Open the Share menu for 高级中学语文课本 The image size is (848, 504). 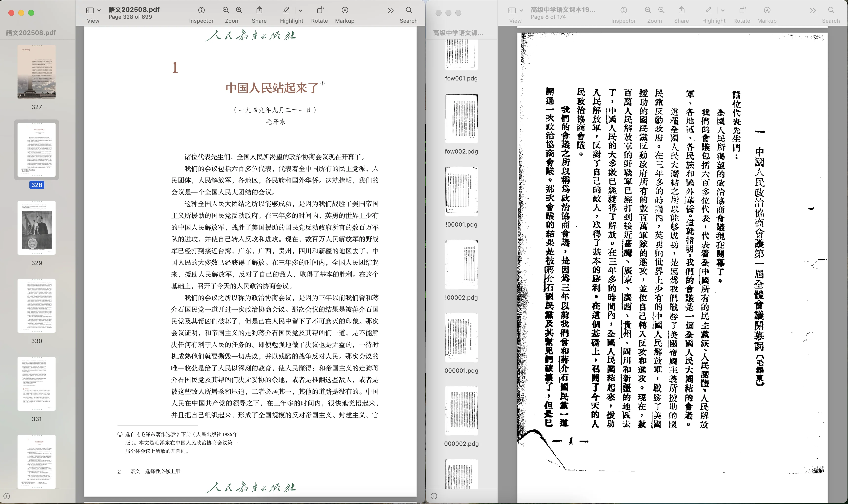coord(682,10)
